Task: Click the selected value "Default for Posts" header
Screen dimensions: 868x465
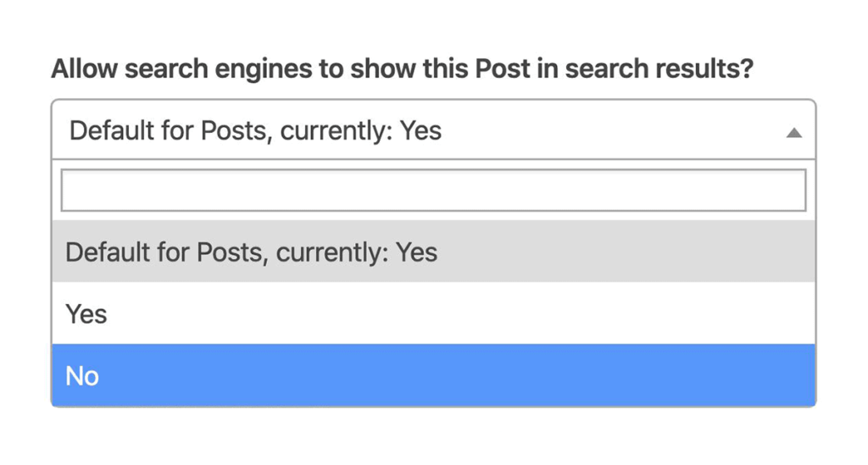Action: coord(255,131)
